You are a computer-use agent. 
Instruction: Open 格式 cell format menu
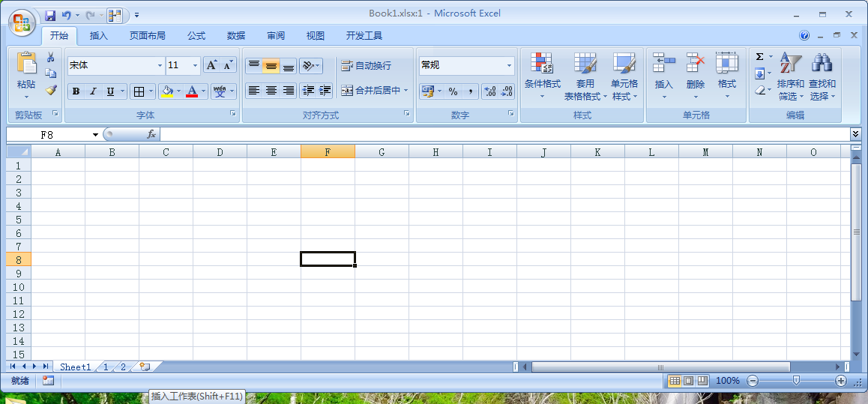727,76
